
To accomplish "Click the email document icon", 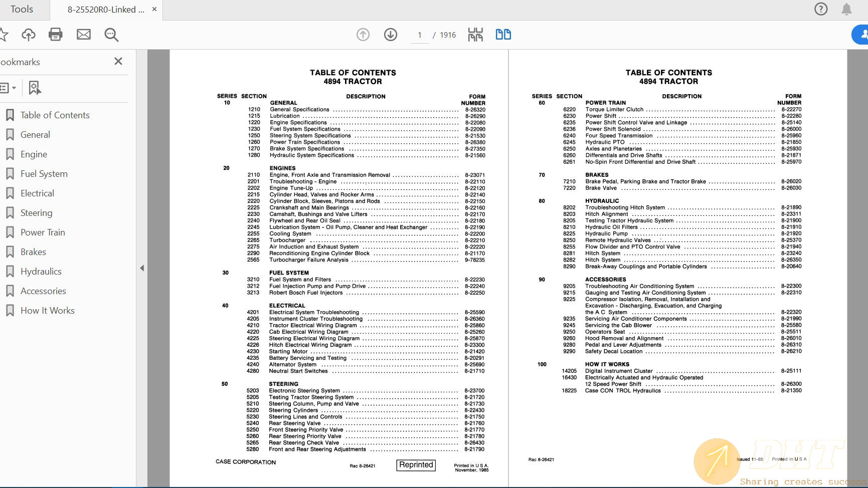I will coord(83,34).
